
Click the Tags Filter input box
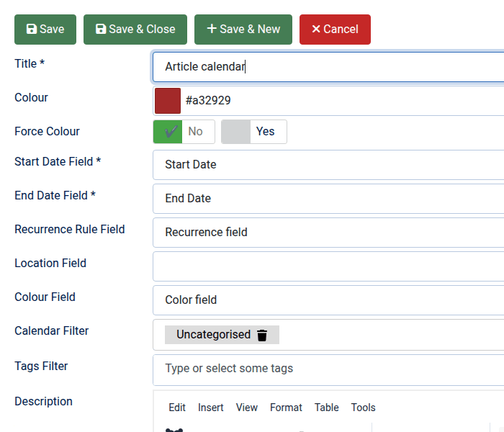(328, 369)
